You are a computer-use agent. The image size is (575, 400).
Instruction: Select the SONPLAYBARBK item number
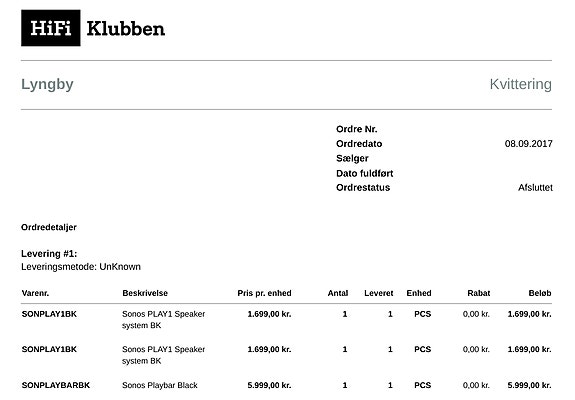pyautogui.click(x=56, y=385)
